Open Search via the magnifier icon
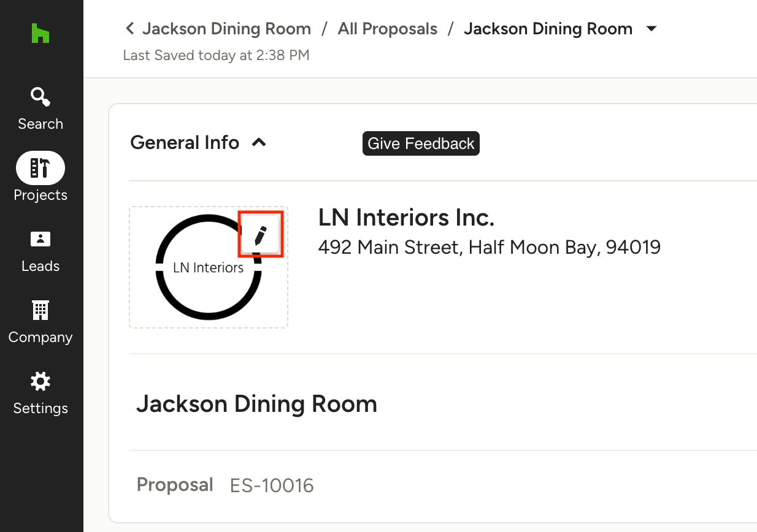The width and height of the screenshot is (757, 532). click(x=40, y=97)
